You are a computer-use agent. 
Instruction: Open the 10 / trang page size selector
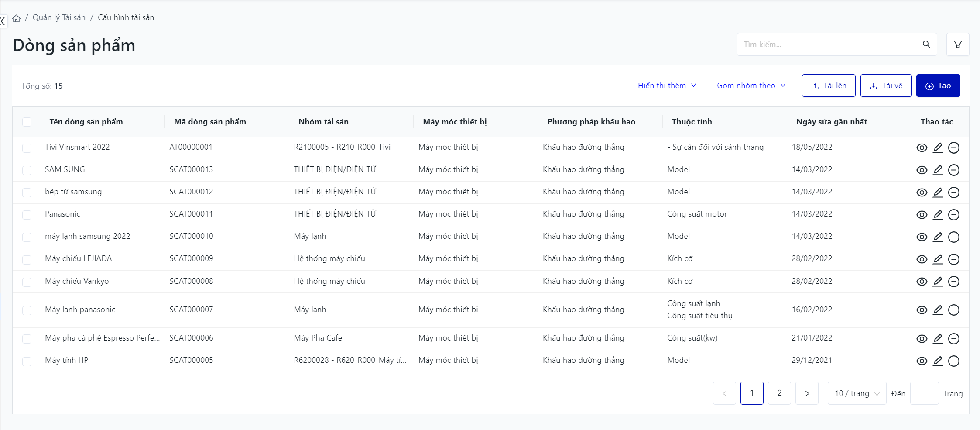[x=857, y=393]
